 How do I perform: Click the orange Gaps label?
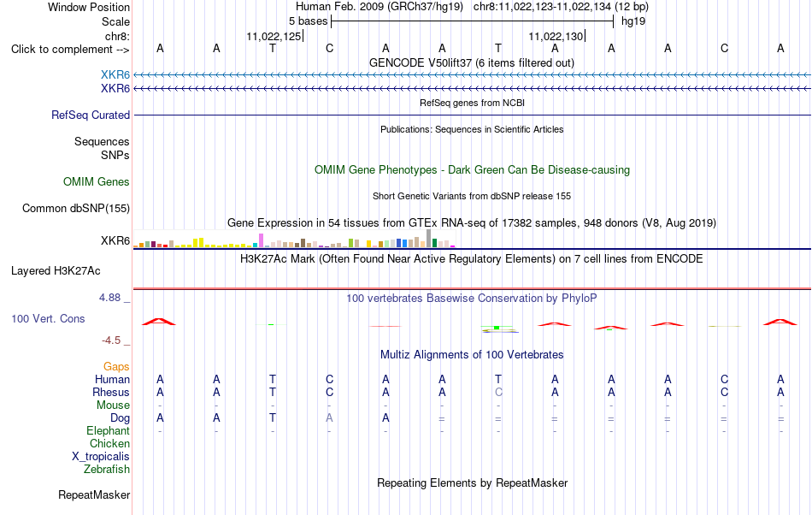pos(116,366)
